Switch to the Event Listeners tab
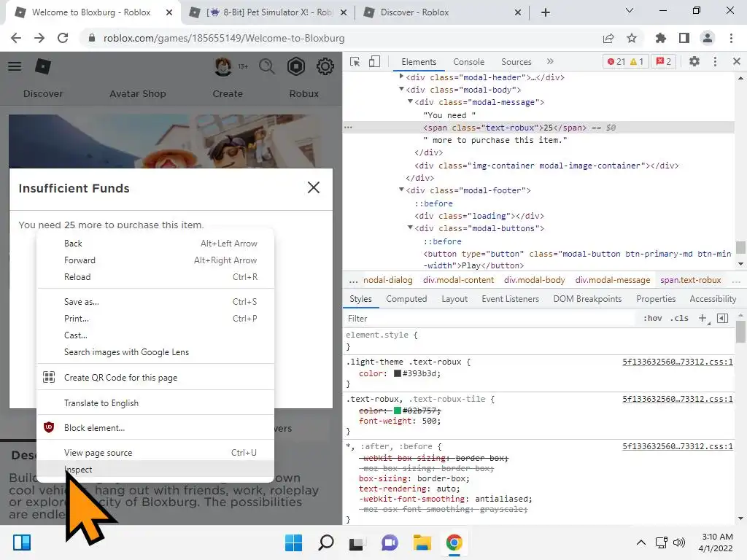This screenshot has height=560, width=747. (510, 299)
